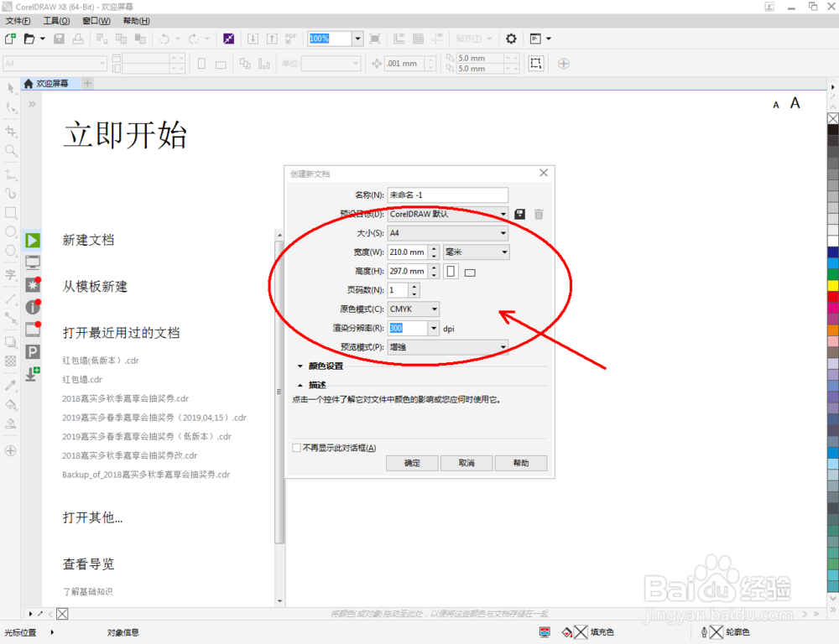This screenshot has width=839, height=644.
Task: Select the Interactive Fill tool
Action: point(11,404)
